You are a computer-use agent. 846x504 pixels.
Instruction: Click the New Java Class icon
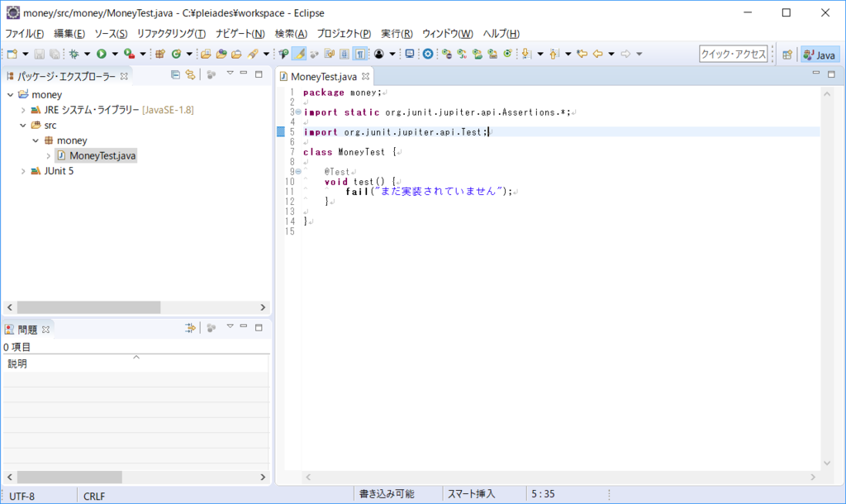176,54
